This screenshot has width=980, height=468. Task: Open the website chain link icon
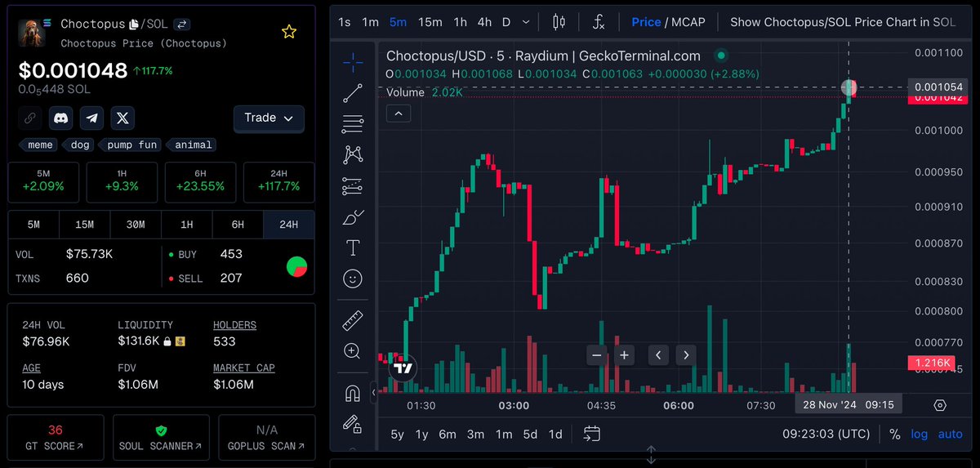pyautogui.click(x=30, y=118)
